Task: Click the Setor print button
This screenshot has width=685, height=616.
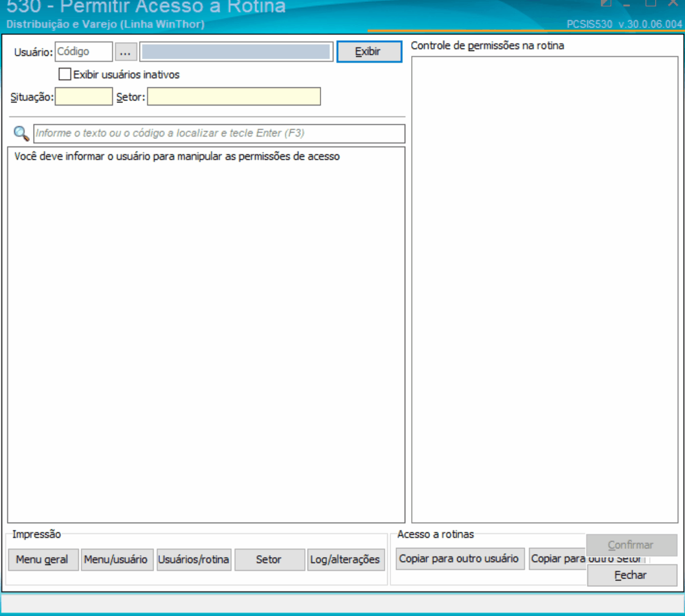Action: pos(269,560)
